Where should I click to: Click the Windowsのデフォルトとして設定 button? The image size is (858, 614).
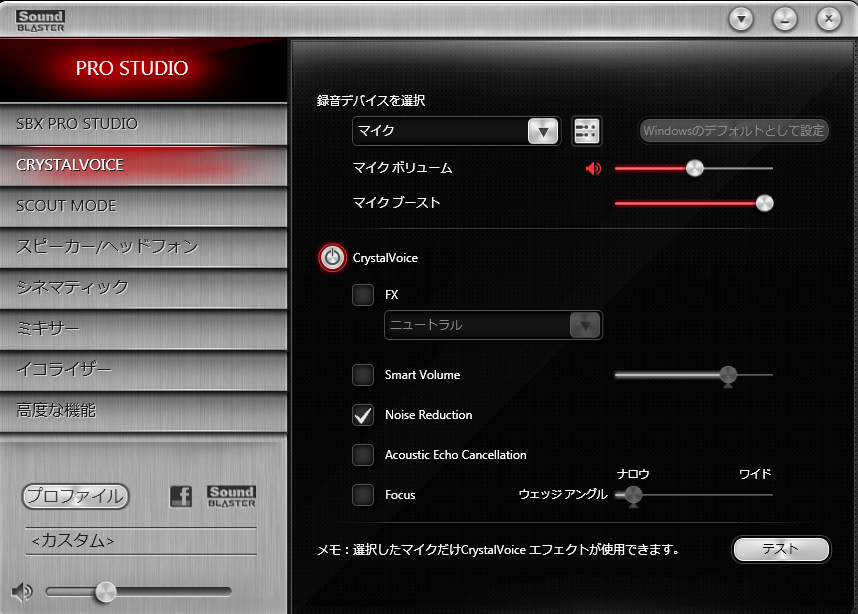click(x=734, y=131)
